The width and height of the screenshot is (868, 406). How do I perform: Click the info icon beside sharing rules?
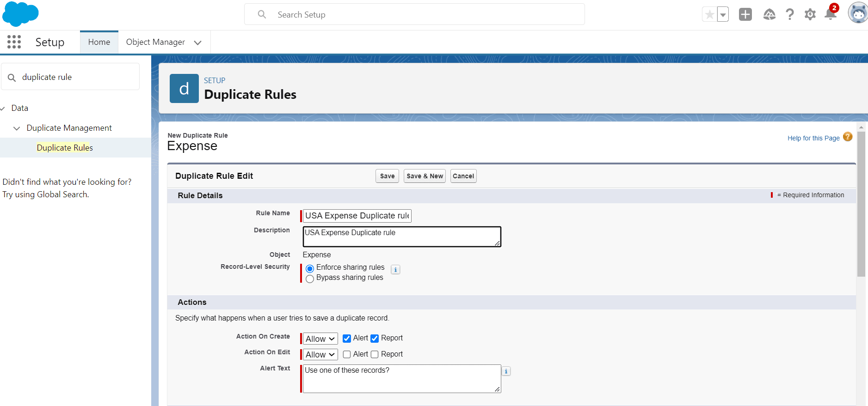click(395, 270)
